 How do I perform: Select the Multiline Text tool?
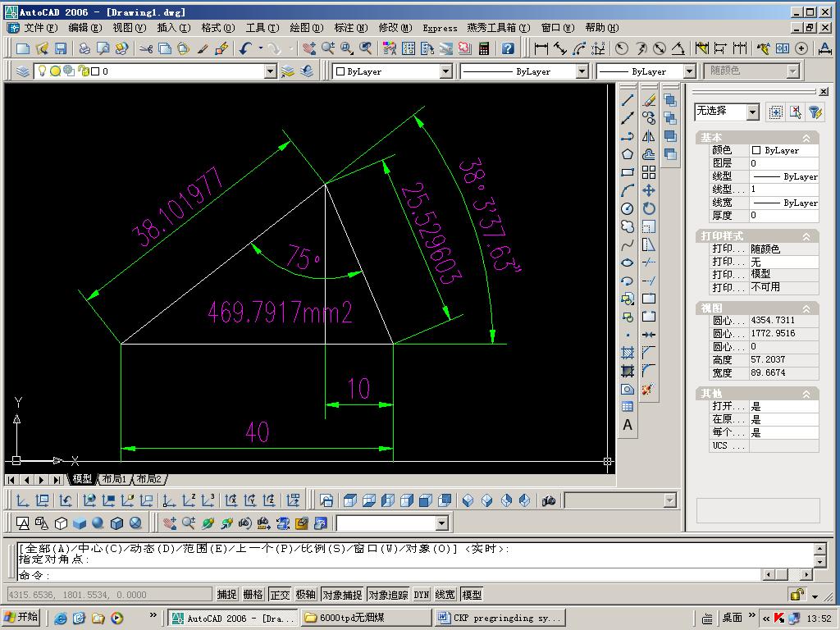(628, 425)
